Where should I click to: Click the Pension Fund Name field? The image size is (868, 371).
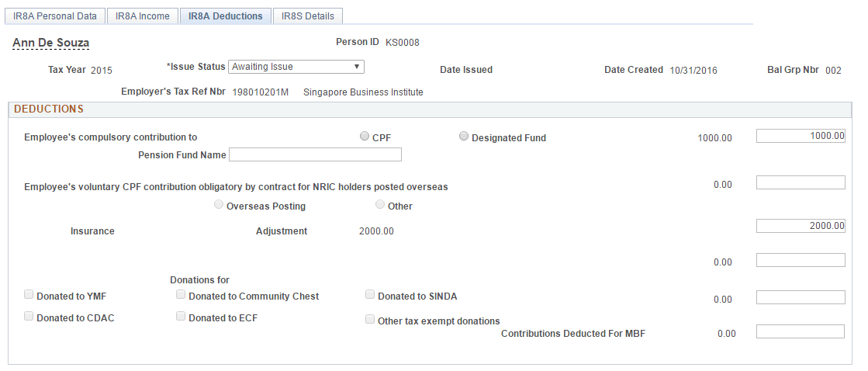pos(315,154)
